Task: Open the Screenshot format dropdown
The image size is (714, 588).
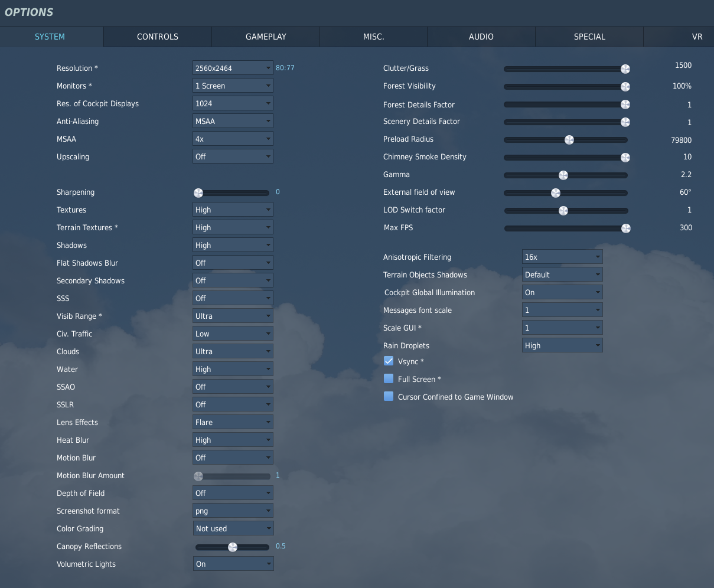Action: (x=233, y=511)
